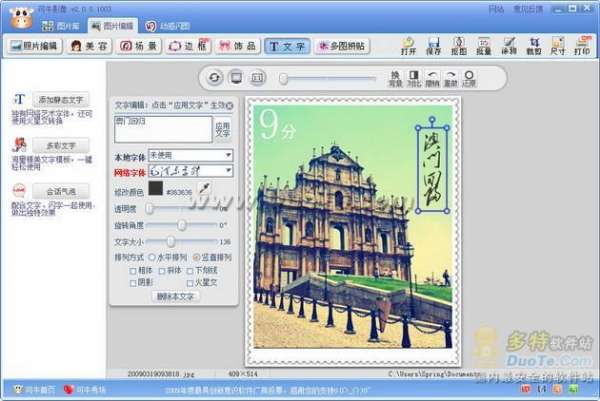Screen dimensions: 600x401
Task: Click the cow logo icon at top left
Action: pos(21,18)
